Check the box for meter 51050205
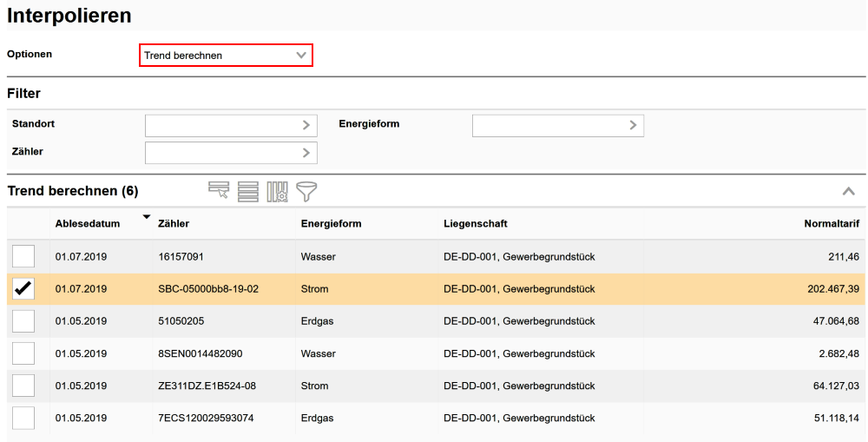The image size is (868, 442). [x=23, y=320]
